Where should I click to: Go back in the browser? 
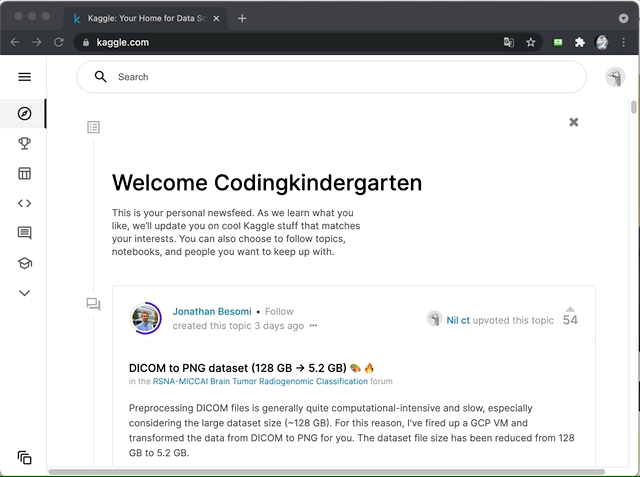pyautogui.click(x=15, y=42)
